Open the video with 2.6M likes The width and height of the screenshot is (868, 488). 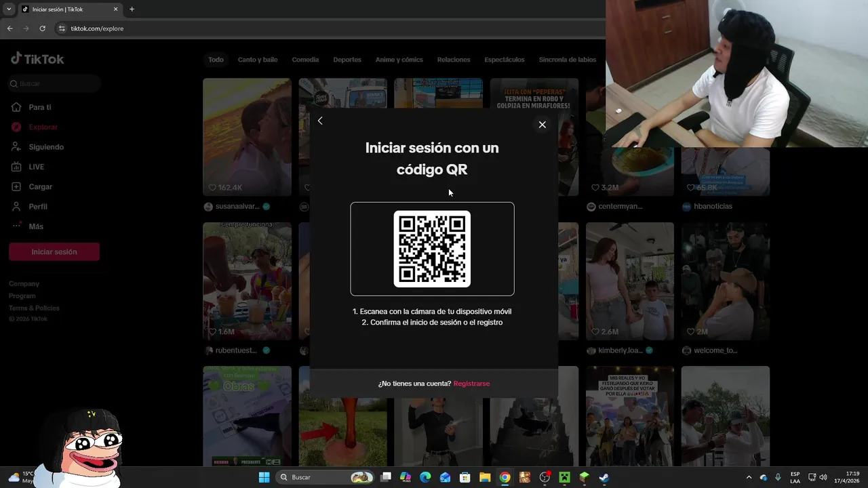pyautogui.click(x=630, y=281)
